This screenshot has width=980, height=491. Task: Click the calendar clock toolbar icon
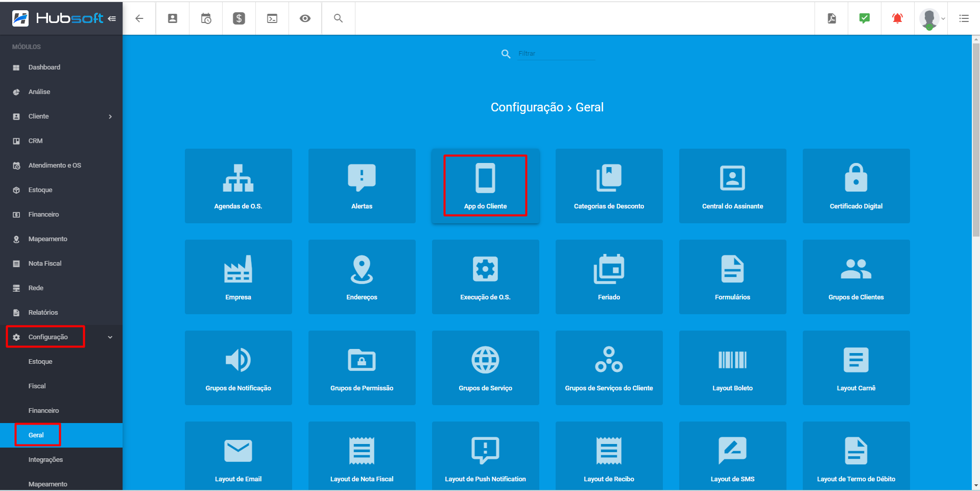[x=206, y=18]
